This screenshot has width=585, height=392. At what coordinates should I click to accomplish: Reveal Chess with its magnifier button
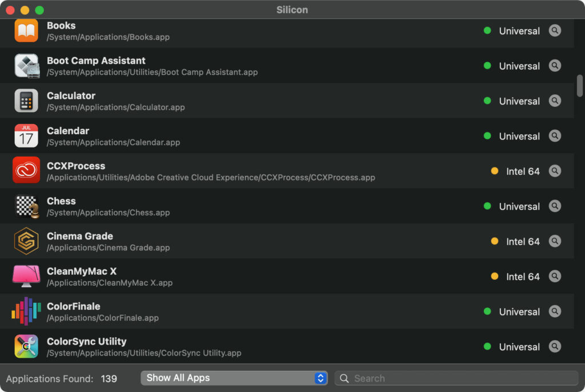pos(555,206)
